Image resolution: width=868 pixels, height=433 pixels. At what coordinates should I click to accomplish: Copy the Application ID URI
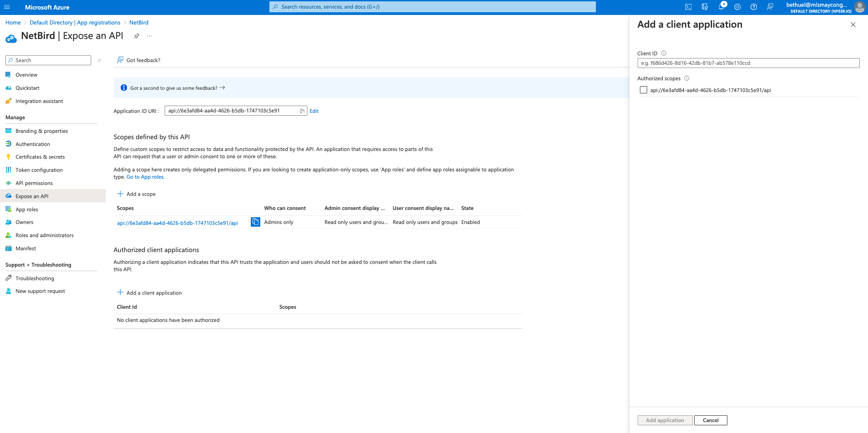point(302,110)
